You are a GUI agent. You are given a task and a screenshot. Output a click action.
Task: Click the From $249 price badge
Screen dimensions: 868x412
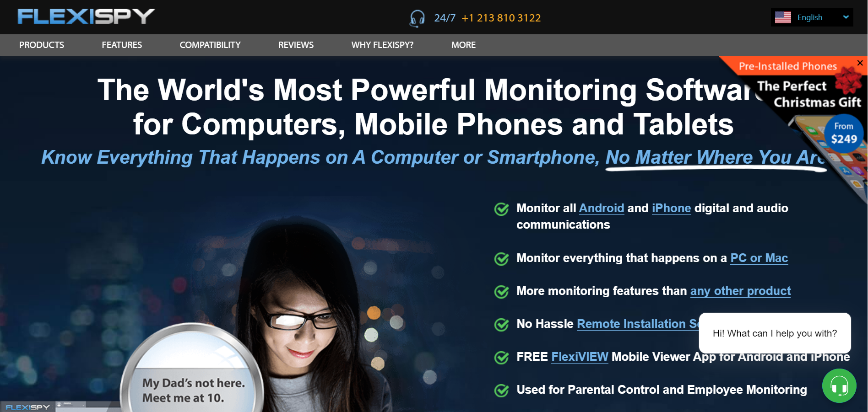(844, 133)
